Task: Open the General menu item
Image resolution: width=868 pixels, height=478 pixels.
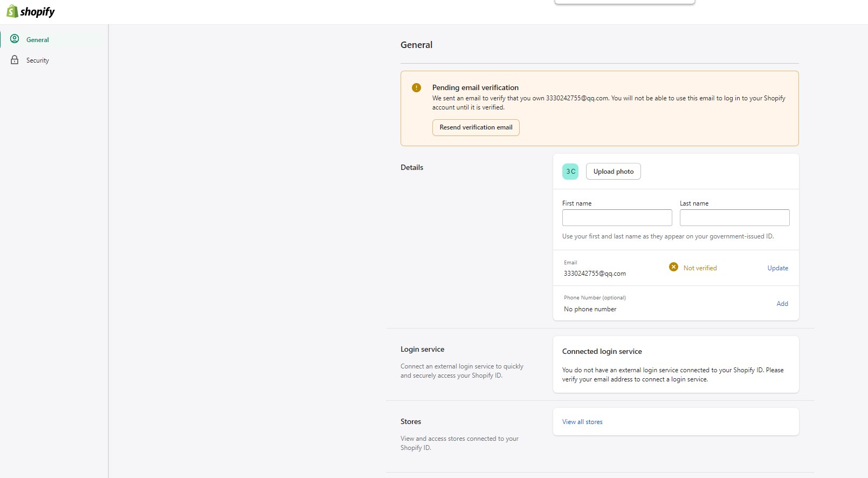Action: point(37,40)
